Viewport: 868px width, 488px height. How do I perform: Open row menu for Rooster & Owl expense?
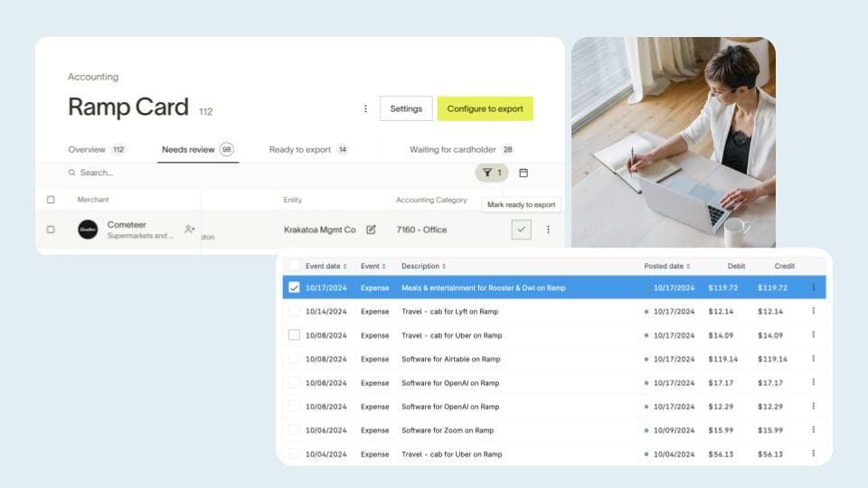[x=813, y=287]
